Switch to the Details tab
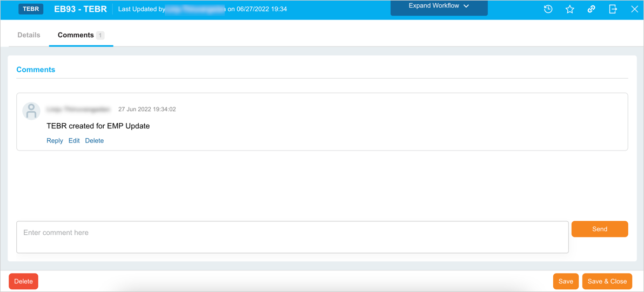This screenshot has height=292, width=644. [29, 35]
